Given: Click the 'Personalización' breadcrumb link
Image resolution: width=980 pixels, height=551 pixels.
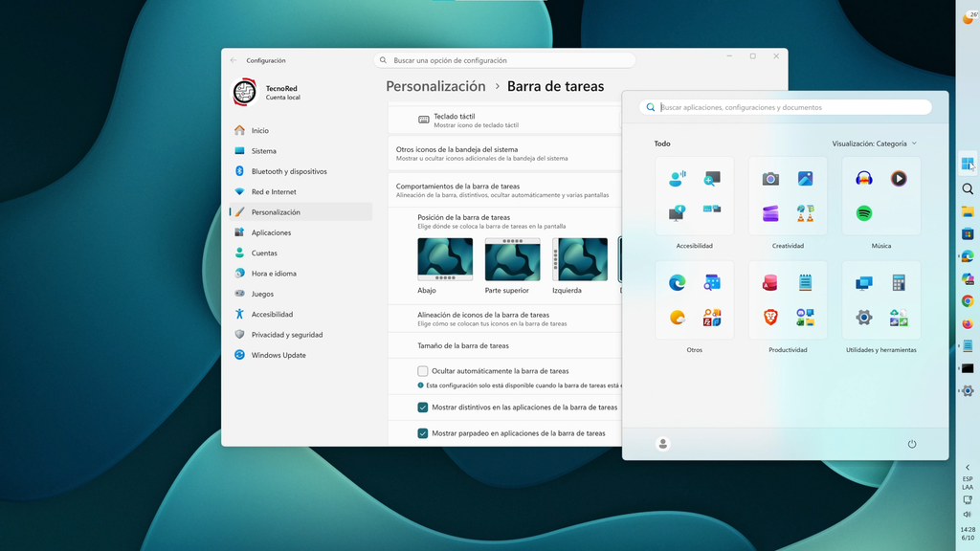Looking at the screenshot, I should 435,86.
